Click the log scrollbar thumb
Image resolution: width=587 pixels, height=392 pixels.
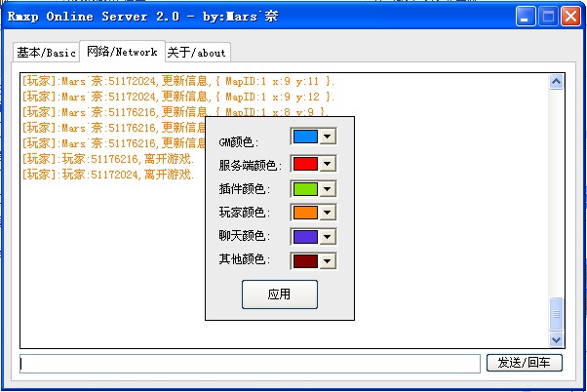pyautogui.click(x=557, y=314)
